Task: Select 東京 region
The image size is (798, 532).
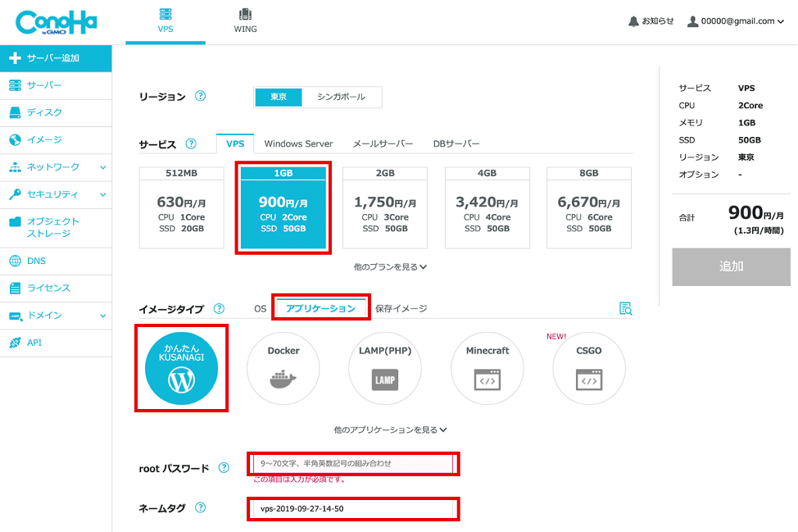Action: tap(278, 97)
